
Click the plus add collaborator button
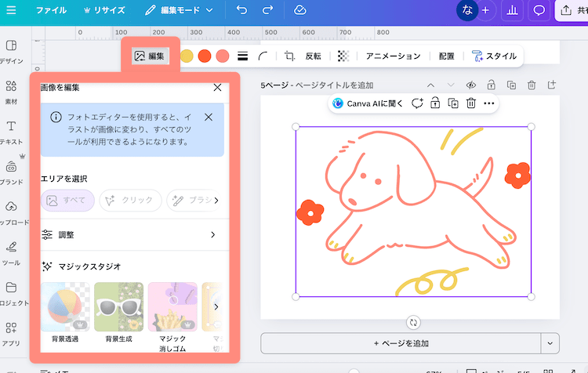pos(485,10)
